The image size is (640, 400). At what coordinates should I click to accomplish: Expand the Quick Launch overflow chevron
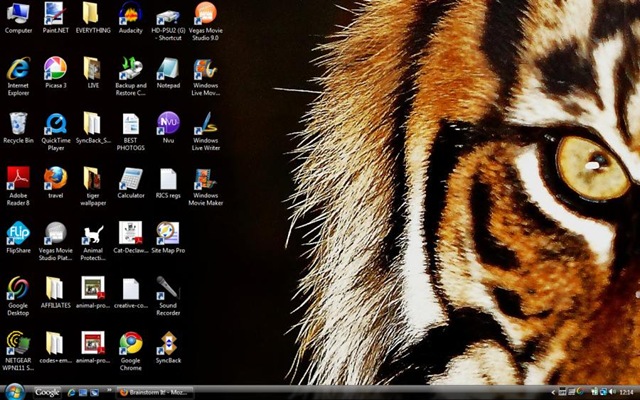109,390
